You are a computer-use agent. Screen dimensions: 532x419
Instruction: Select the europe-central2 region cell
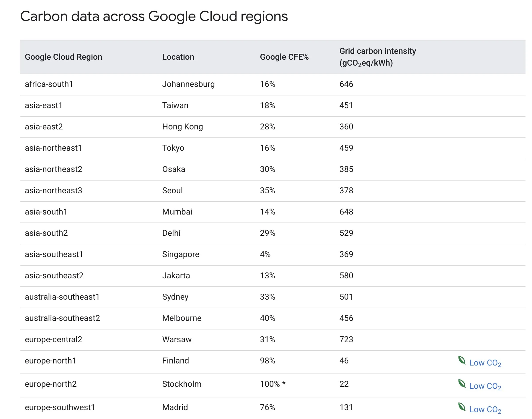pos(53,339)
